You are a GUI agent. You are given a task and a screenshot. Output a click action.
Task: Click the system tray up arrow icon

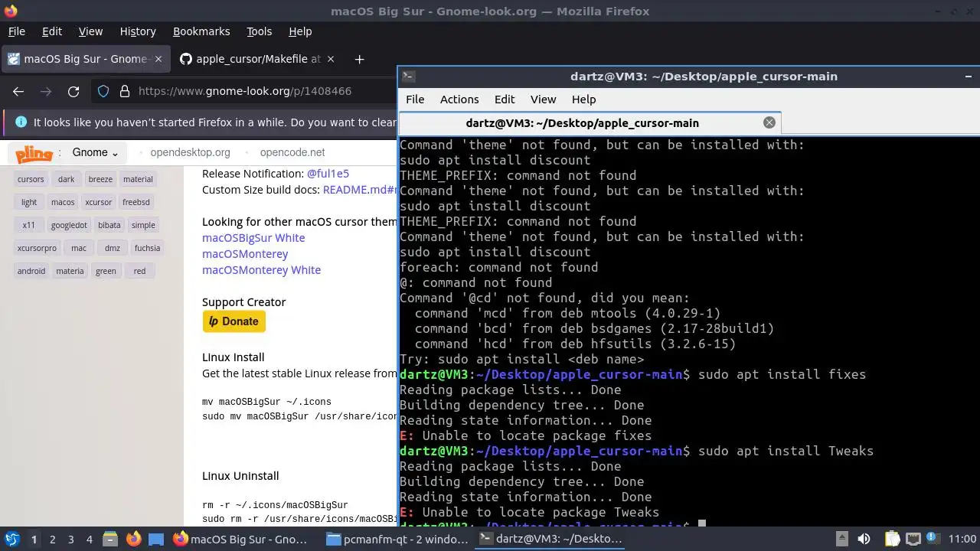pos(841,539)
